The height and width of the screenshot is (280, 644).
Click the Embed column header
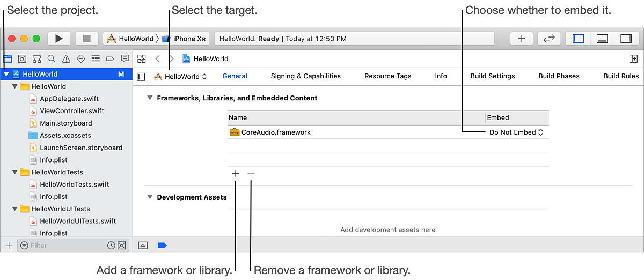pos(517,118)
